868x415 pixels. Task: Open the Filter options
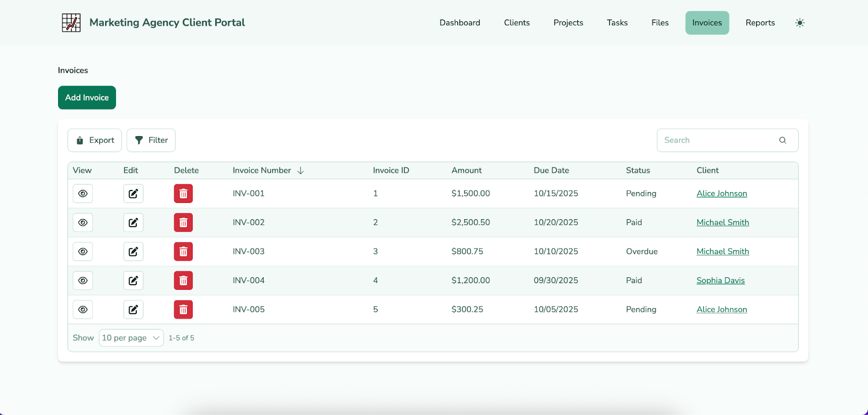151,141
